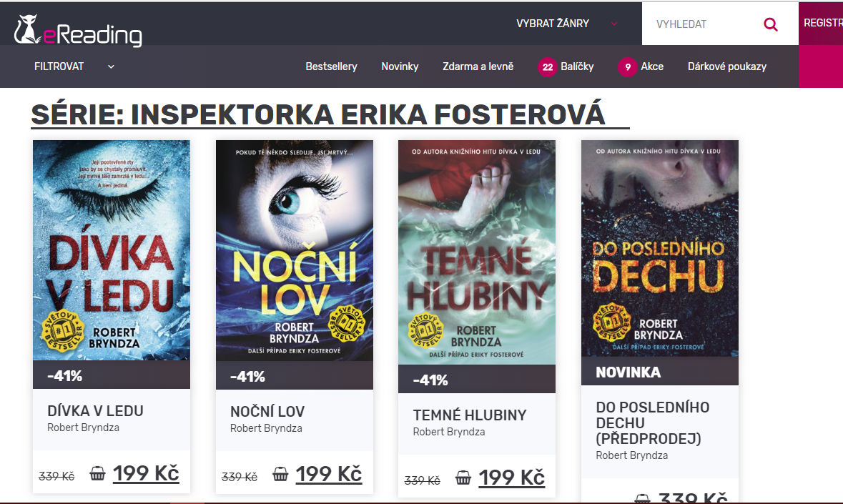The height and width of the screenshot is (504, 843).
Task: Expand the Vybrat žánry dropdown arrow
Action: pos(614,24)
